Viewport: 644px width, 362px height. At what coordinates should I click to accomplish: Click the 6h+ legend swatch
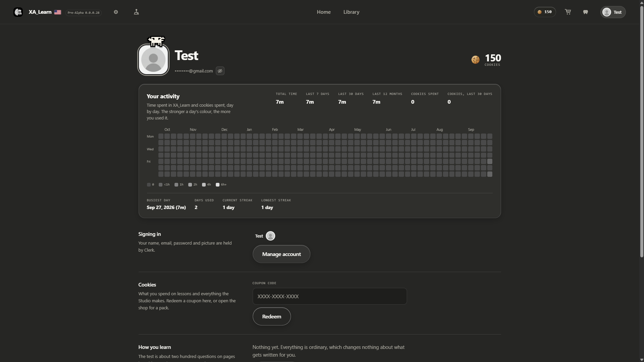coord(217,185)
